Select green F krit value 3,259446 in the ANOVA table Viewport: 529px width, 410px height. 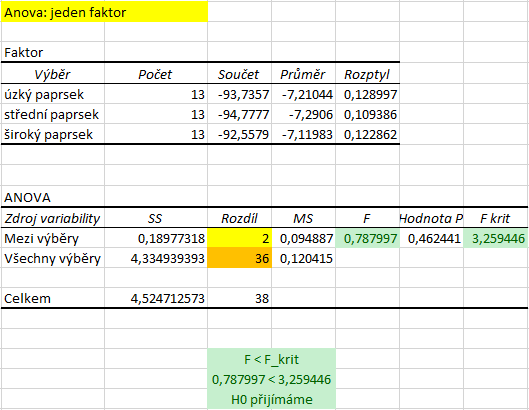click(495, 238)
